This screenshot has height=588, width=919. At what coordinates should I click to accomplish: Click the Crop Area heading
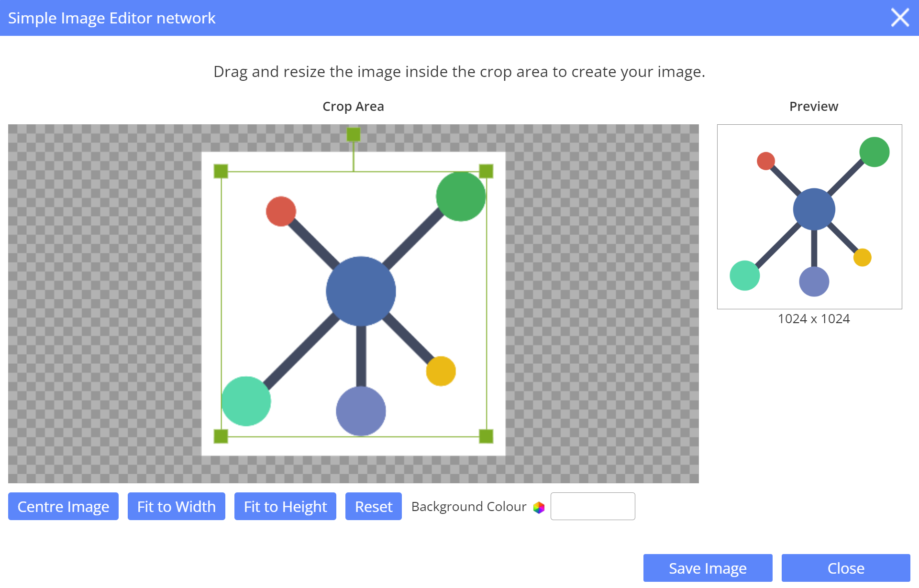click(x=353, y=107)
